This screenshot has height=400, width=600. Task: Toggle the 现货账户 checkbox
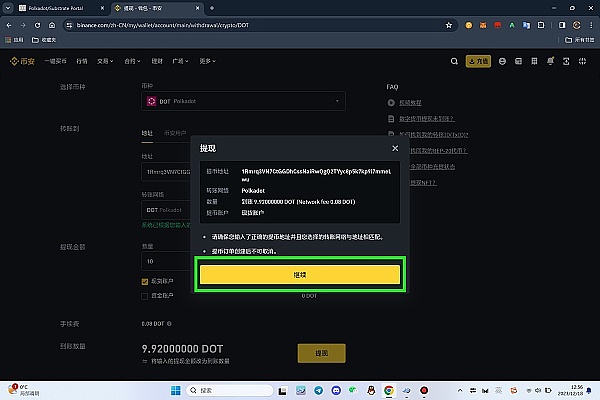145,282
